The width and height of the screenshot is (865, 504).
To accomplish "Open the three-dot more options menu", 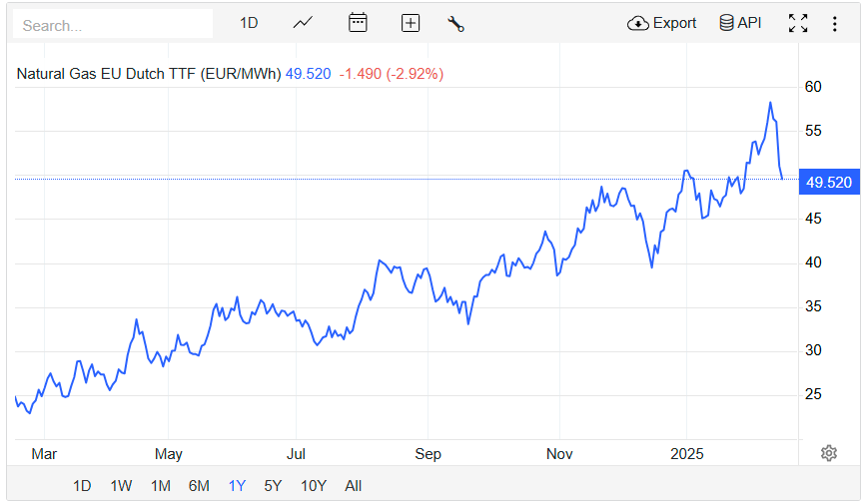I will (835, 24).
